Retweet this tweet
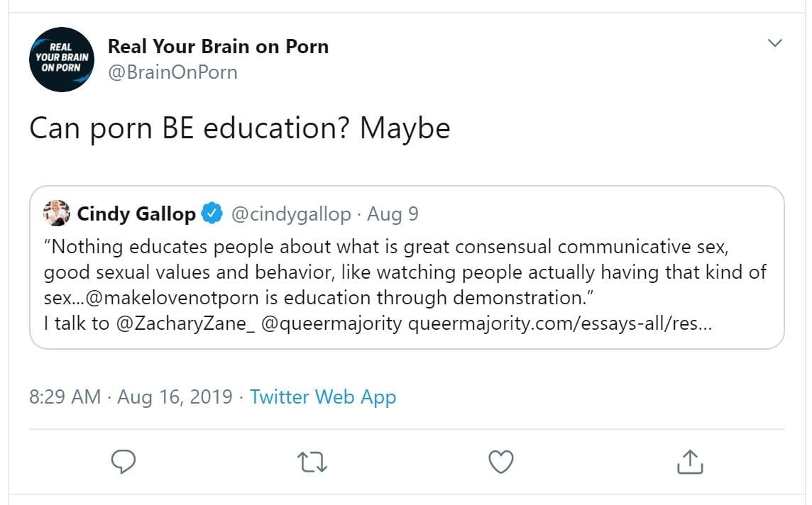Viewport: 812px width, 505px height. (312, 462)
